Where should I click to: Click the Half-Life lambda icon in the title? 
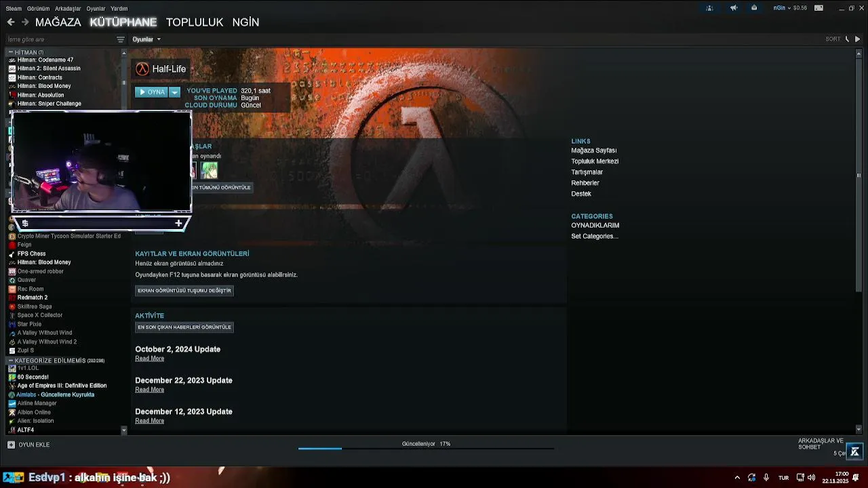[x=142, y=69]
